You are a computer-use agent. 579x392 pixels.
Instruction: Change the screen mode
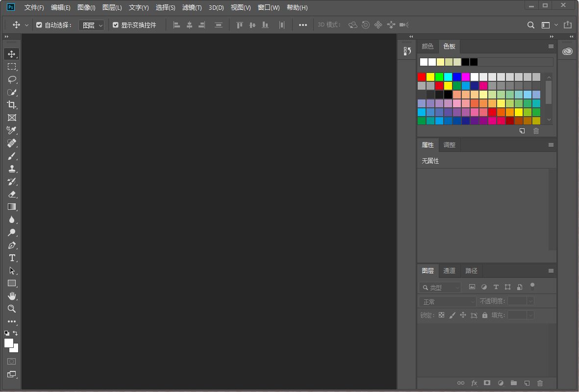pos(12,374)
